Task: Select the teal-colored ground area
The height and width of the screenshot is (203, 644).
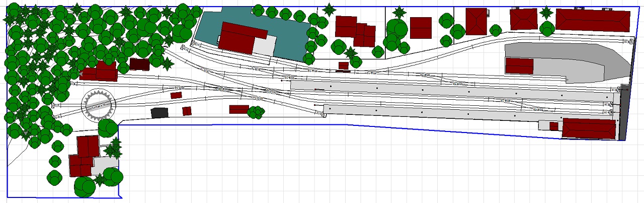Action: (287, 30)
